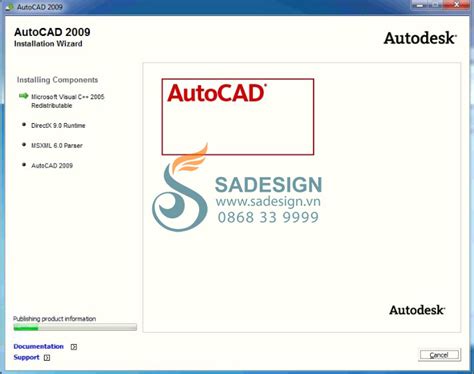Screen dimensions: 474x374
Task: Click the Autodesk logo at top right
Action: point(420,38)
